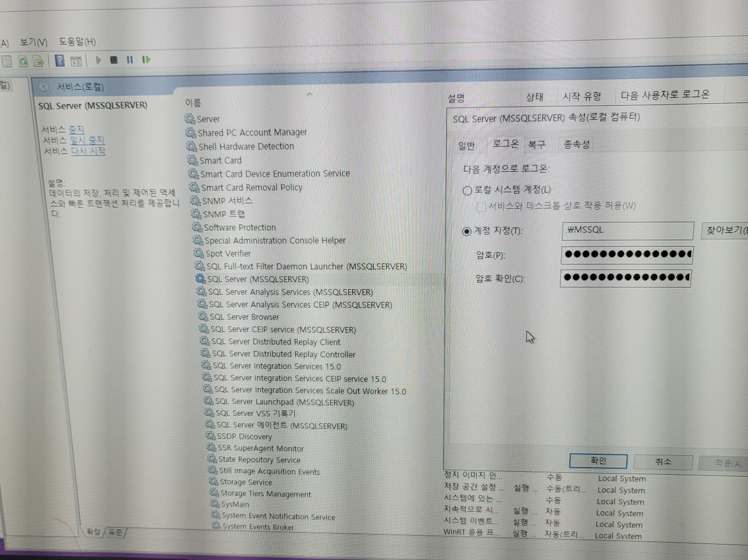Click the gear icon of System Events Broker
Screen dimensions: 748x560
216,526
